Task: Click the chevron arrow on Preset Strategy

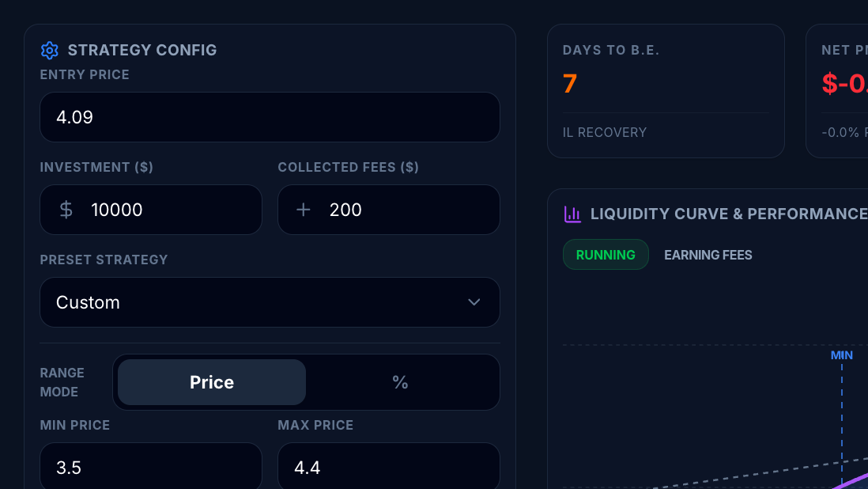Action: pos(474,302)
